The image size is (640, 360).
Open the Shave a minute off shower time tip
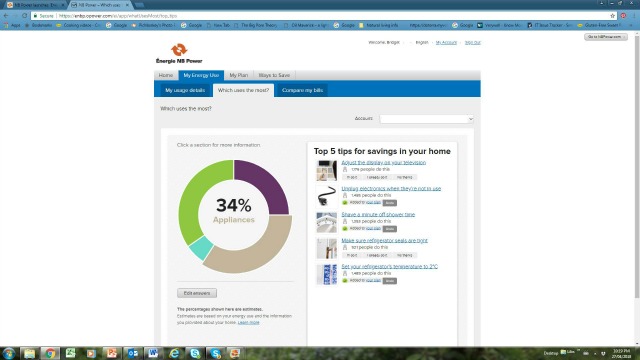point(378,214)
